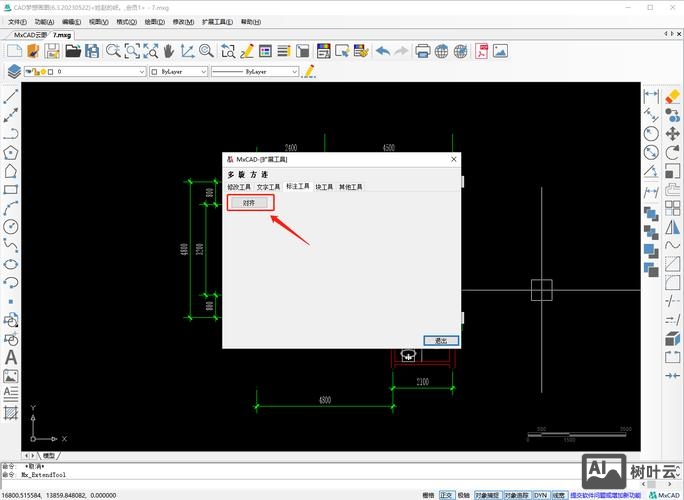Toggle 对象捕捉 object snap
The width and height of the screenshot is (684, 500).
486,494
